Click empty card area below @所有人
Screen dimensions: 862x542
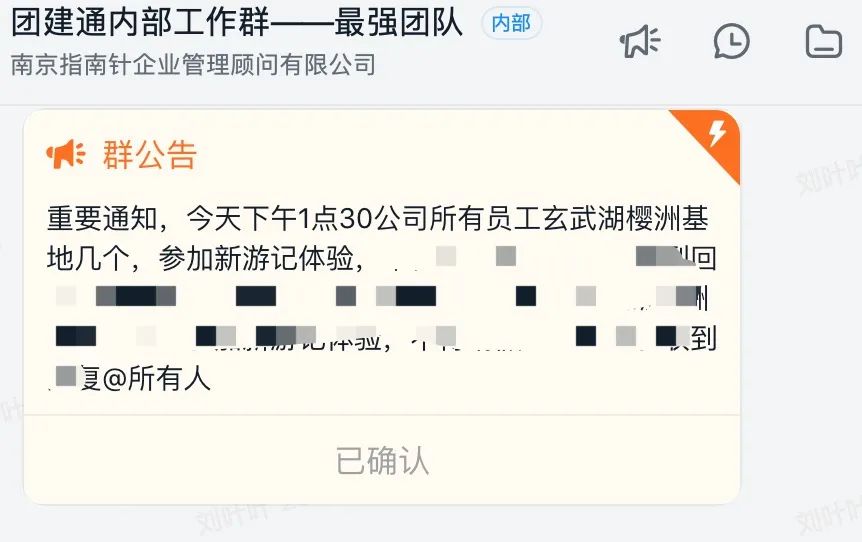[382, 404]
